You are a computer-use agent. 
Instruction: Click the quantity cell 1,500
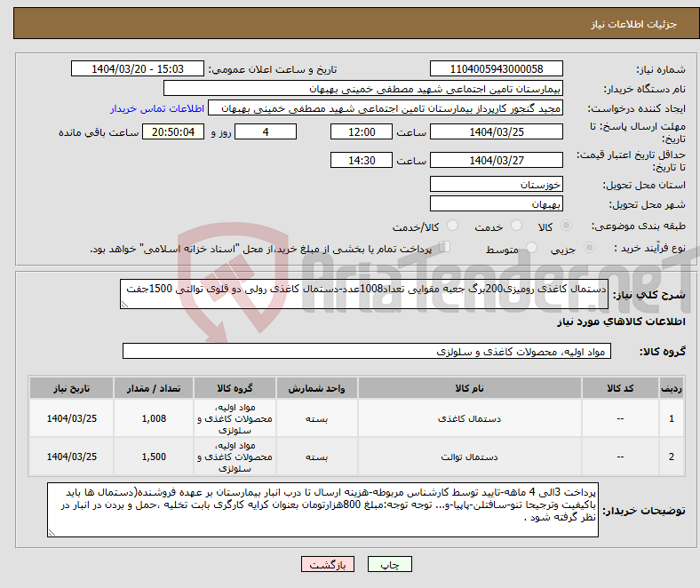[154, 457]
